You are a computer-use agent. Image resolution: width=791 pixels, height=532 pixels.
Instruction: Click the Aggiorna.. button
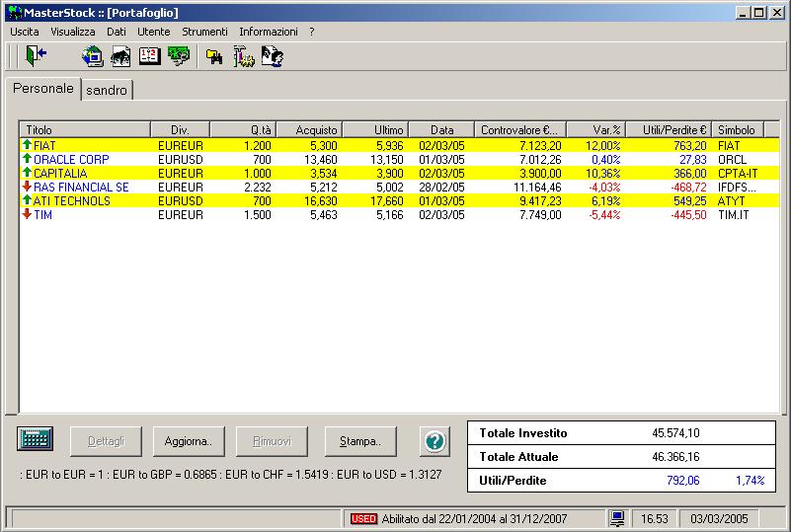189,441
